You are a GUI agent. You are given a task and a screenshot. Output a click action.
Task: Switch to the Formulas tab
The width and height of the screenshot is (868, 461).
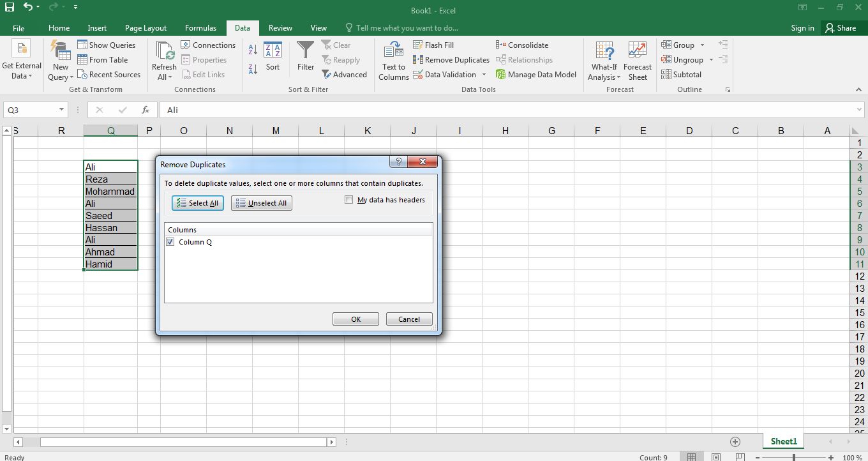(200, 28)
